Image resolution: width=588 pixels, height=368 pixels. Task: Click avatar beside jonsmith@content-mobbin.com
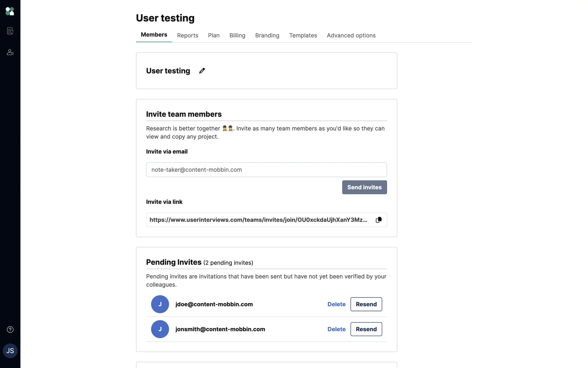[x=160, y=329]
